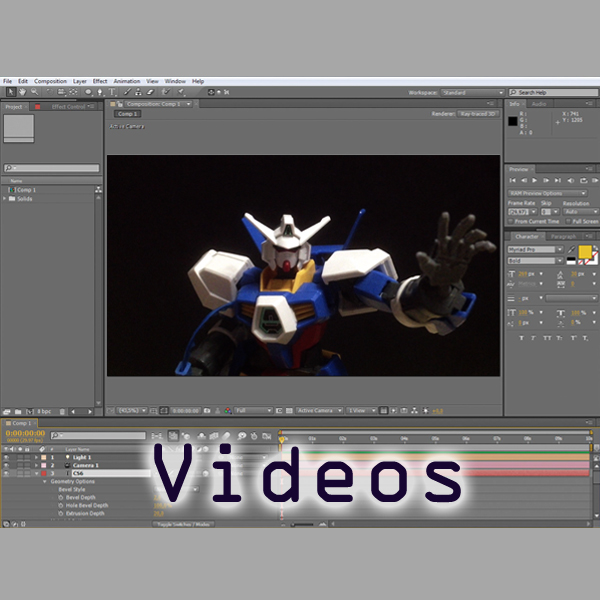Toggle visibility eye of Light 1 layer

click(x=6, y=457)
